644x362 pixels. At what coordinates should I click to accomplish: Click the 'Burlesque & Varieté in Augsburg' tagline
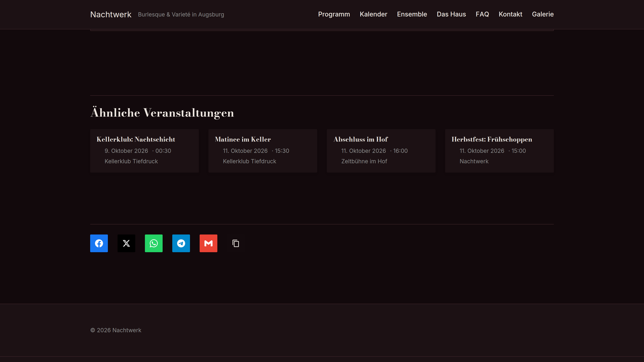coord(181,14)
